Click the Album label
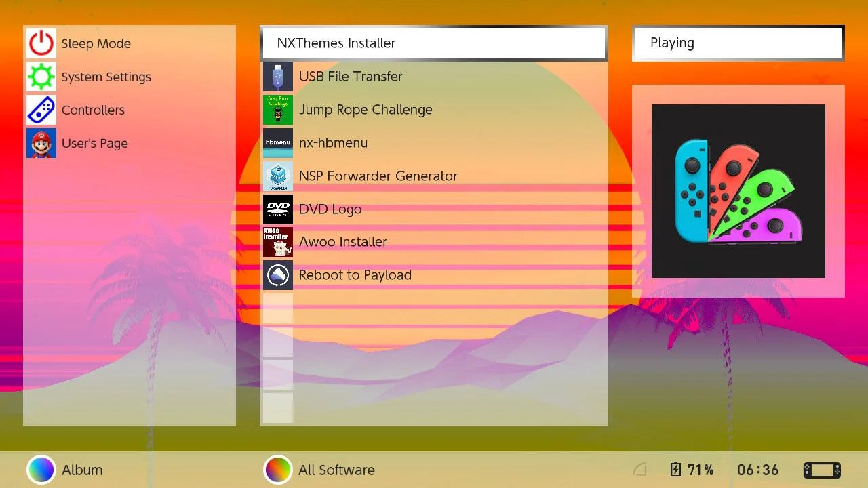Image resolution: width=868 pixels, height=488 pixels. (x=82, y=470)
